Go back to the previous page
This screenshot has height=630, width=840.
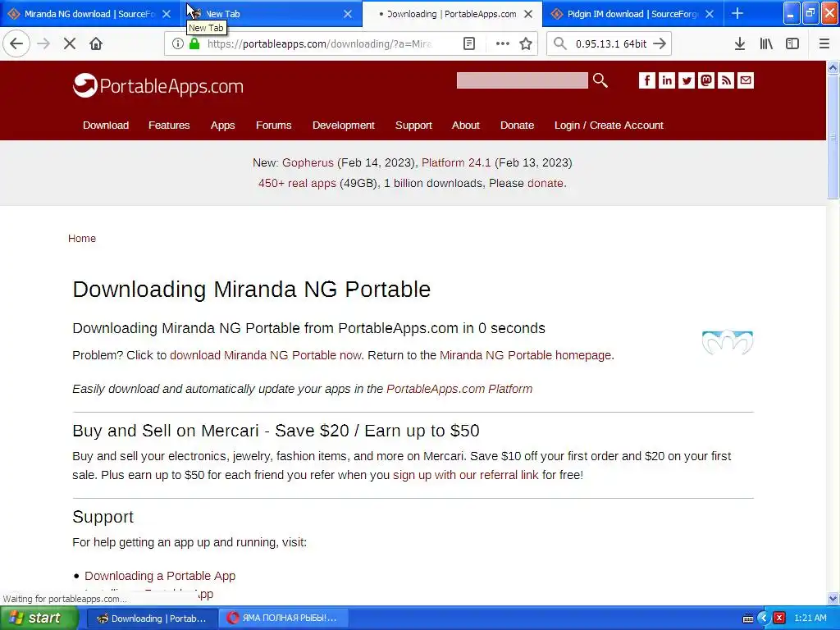tap(16, 43)
